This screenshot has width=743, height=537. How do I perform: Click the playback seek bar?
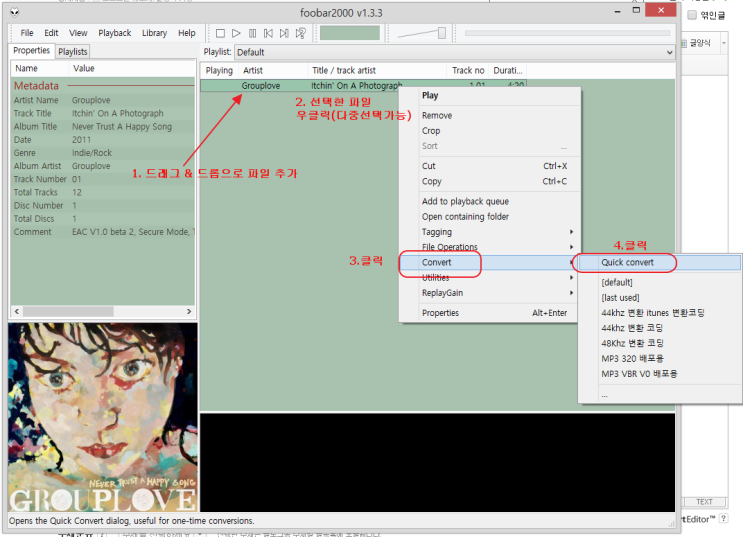tap(567, 33)
